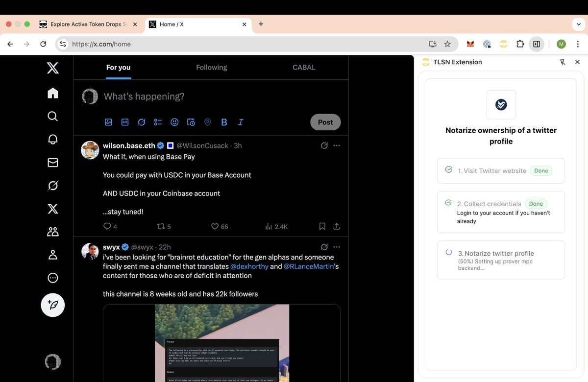Open wilson.base.eth profile avatar
588x382 pixels.
(90, 150)
